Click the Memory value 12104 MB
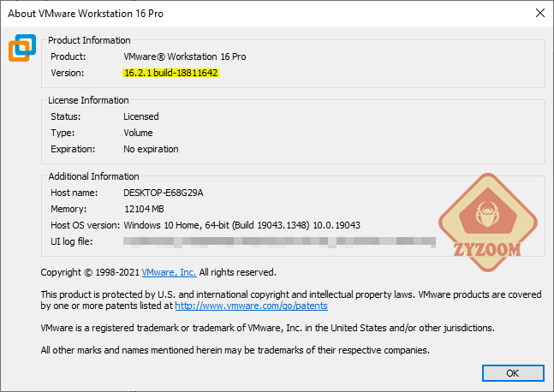554x392 pixels. click(x=144, y=209)
